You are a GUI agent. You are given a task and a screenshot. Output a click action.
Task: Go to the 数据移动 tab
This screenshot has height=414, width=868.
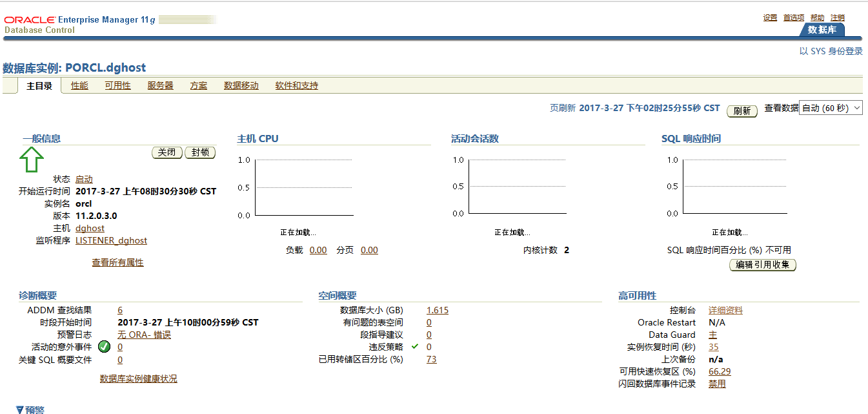coord(241,85)
